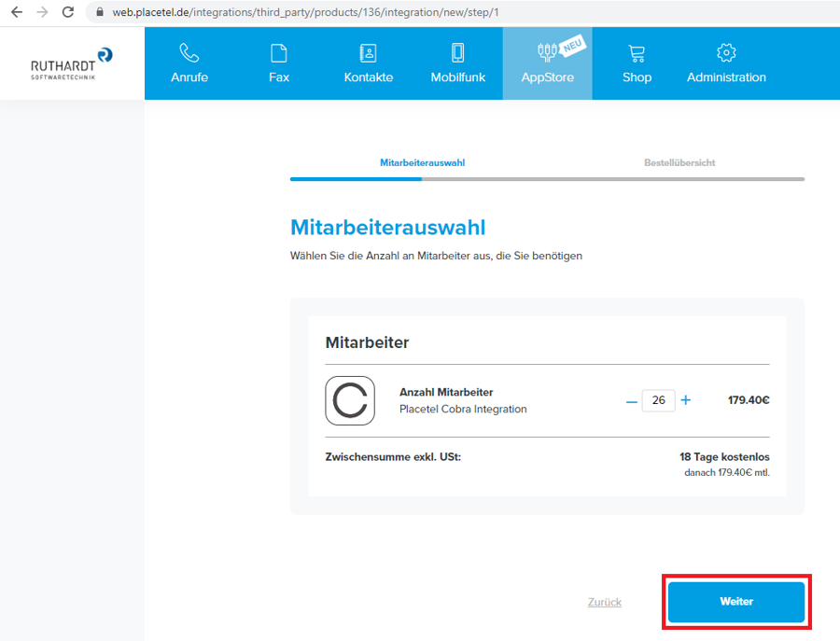Click the Mobilfunk phone device icon
The image size is (840, 641).
(457, 53)
